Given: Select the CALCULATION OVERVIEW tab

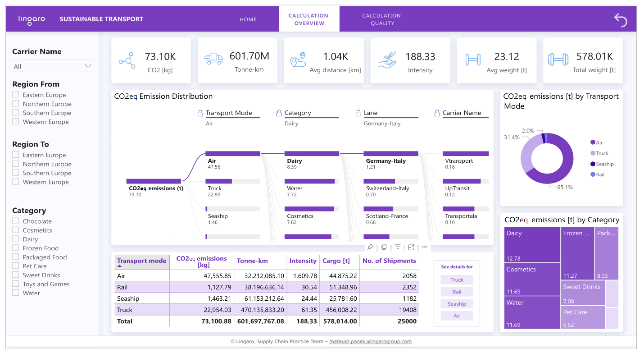Looking at the screenshot, I should click(x=309, y=19).
